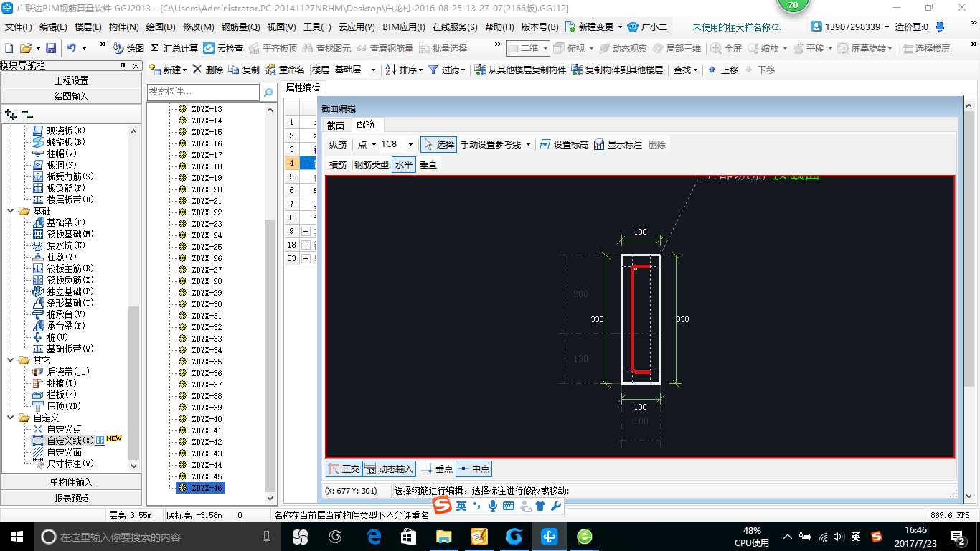Image resolution: width=980 pixels, height=551 pixels.
Task: Click the expand-all plus icon in navigator
Action: tap(10, 113)
